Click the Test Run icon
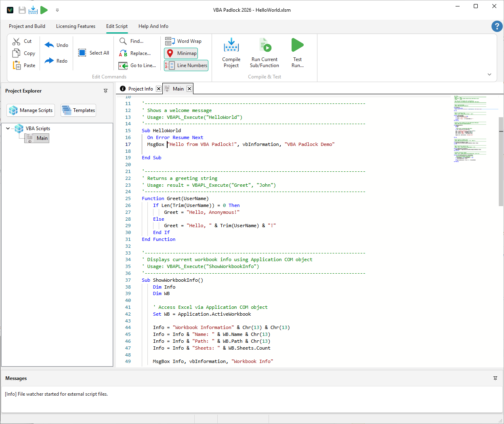This screenshot has height=424, width=504. (x=298, y=45)
